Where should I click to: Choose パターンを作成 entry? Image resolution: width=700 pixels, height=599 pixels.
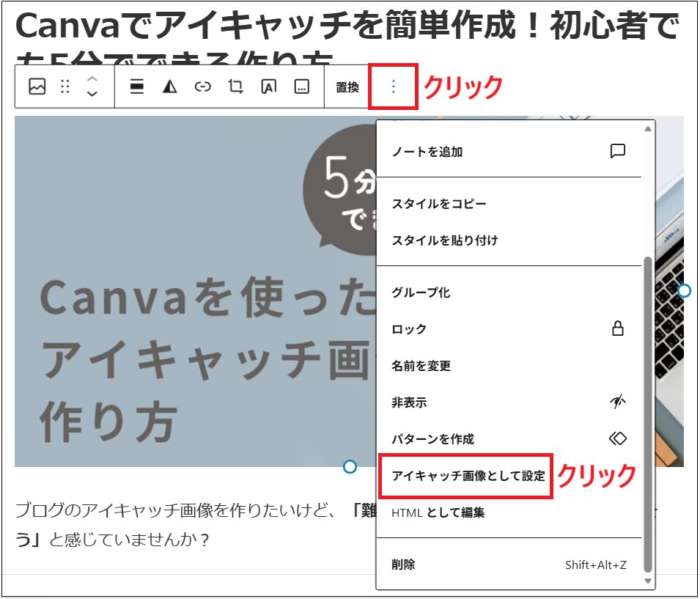[509, 439]
